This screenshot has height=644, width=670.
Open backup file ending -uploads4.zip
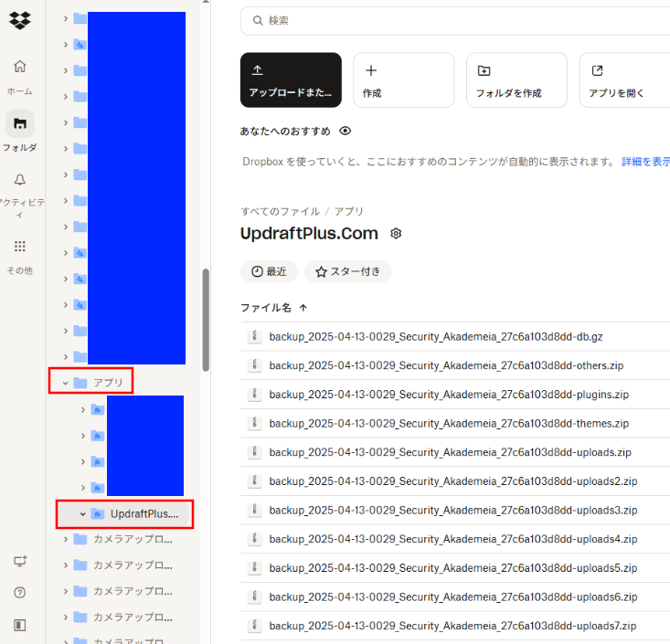[x=453, y=539]
